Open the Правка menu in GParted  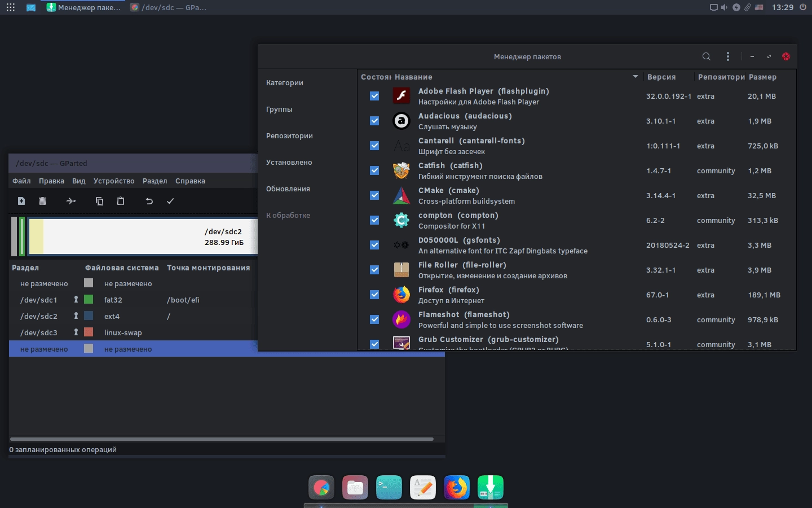click(51, 181)
